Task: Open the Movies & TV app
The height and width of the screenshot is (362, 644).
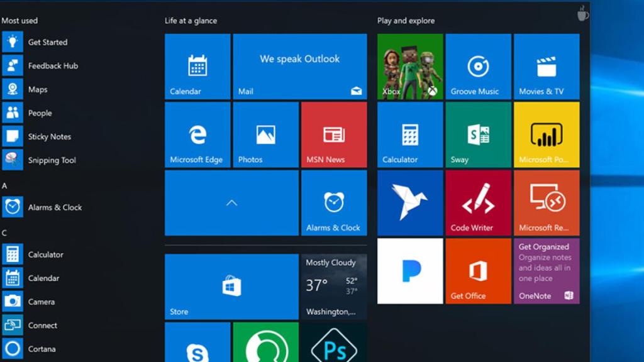Action: coord(546,67)
